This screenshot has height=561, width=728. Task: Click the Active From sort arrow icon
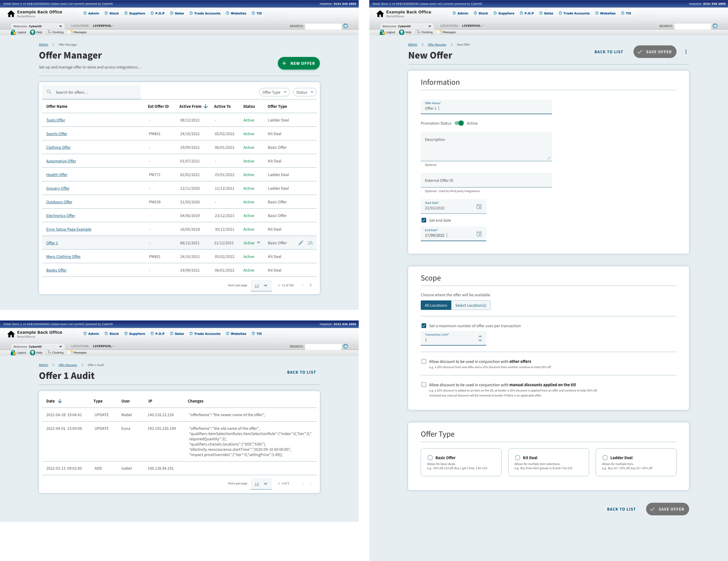(x=206, y=106)
